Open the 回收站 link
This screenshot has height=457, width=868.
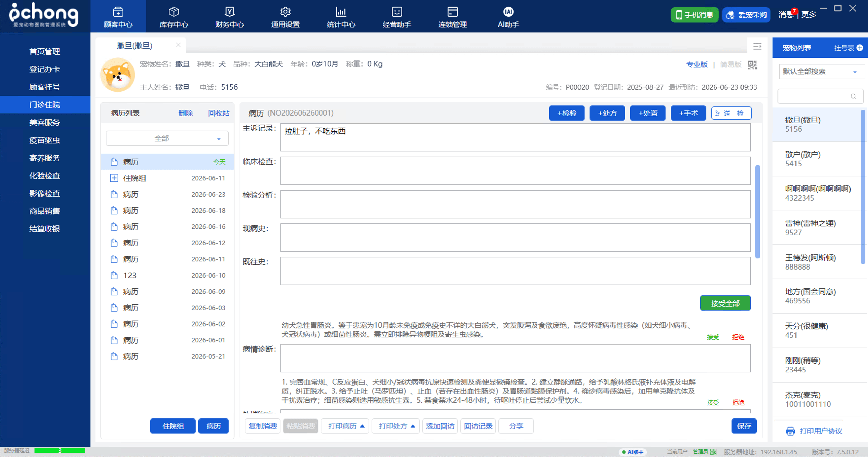(219, 113)
